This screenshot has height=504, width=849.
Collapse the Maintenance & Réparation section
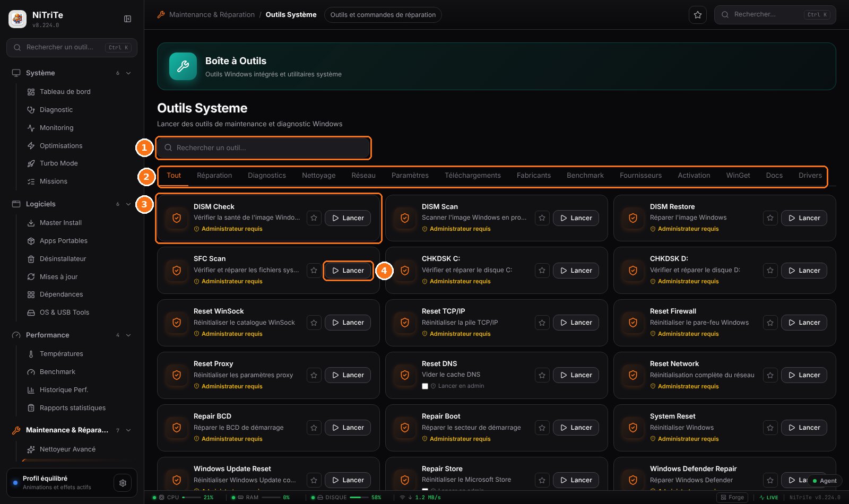[128, 430]
